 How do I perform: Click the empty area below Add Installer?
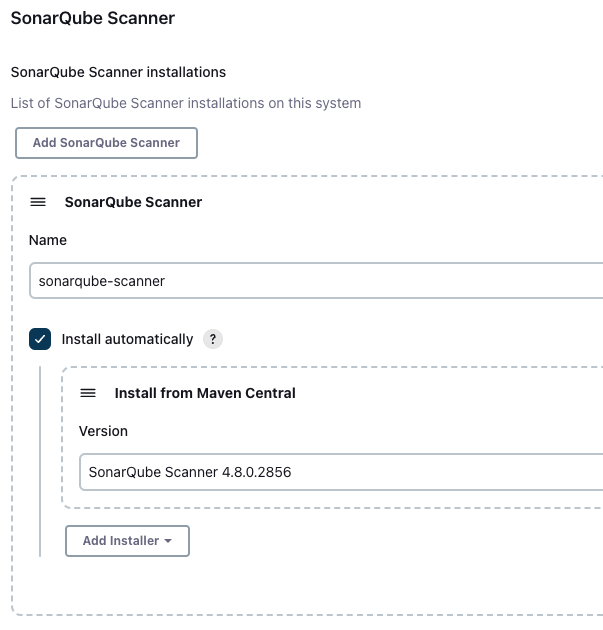(305, 585)
